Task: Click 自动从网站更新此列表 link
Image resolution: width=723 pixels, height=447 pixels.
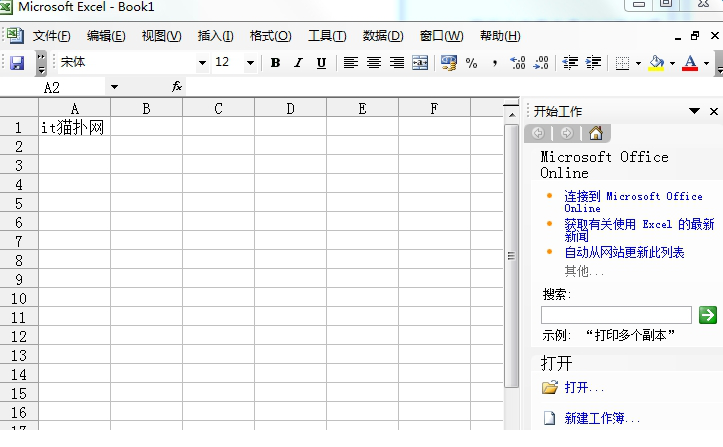Action: (624, 252)
